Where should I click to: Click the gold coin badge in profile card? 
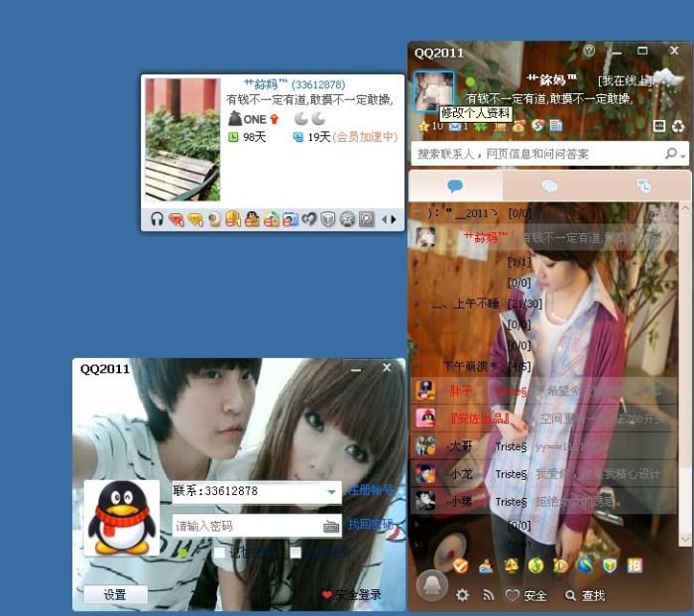coord(233,219)
